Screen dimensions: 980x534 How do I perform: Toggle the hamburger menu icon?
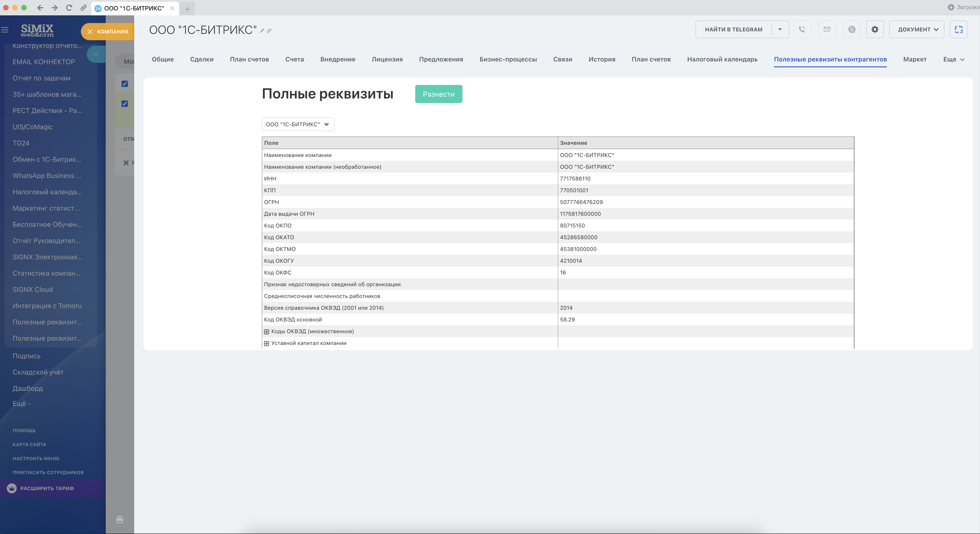coord(5,30)
